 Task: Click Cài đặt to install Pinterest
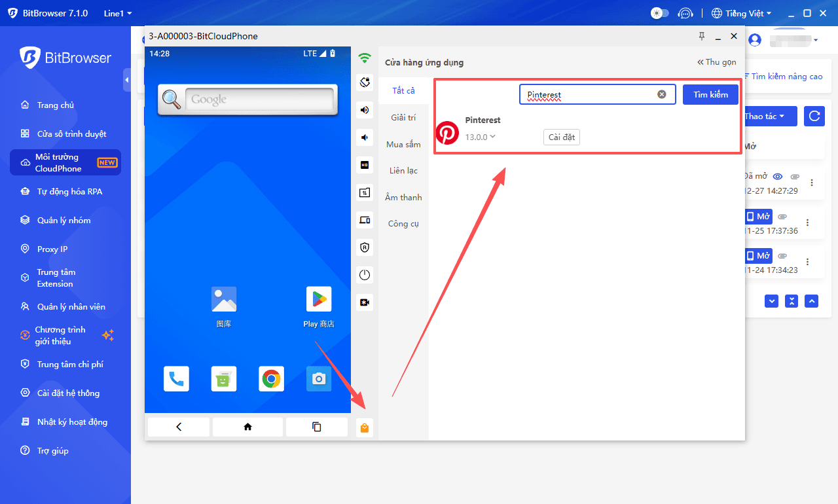pyautogui.click(x=561, y=137)
